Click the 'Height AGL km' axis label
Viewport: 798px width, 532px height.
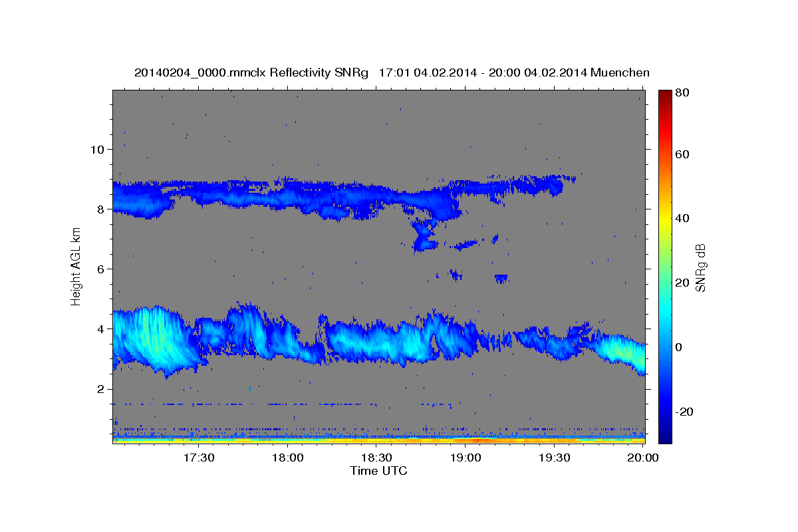[x=76, y=267]
